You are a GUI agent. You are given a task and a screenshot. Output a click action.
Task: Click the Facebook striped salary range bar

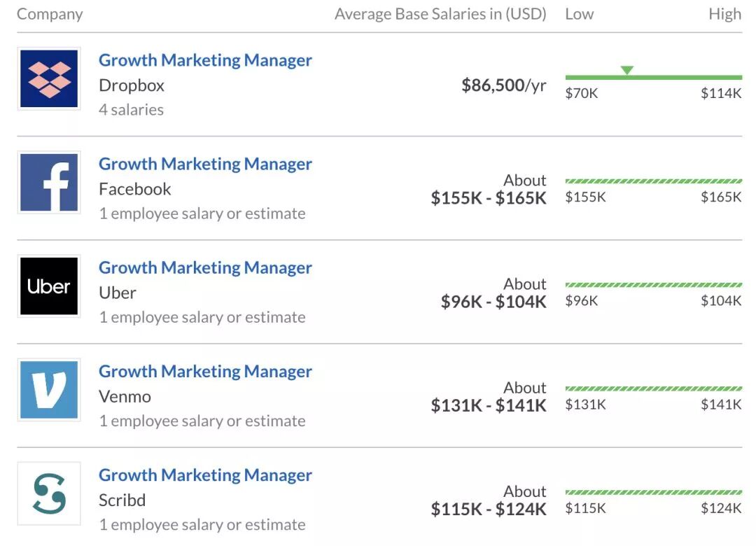point(653,181)
